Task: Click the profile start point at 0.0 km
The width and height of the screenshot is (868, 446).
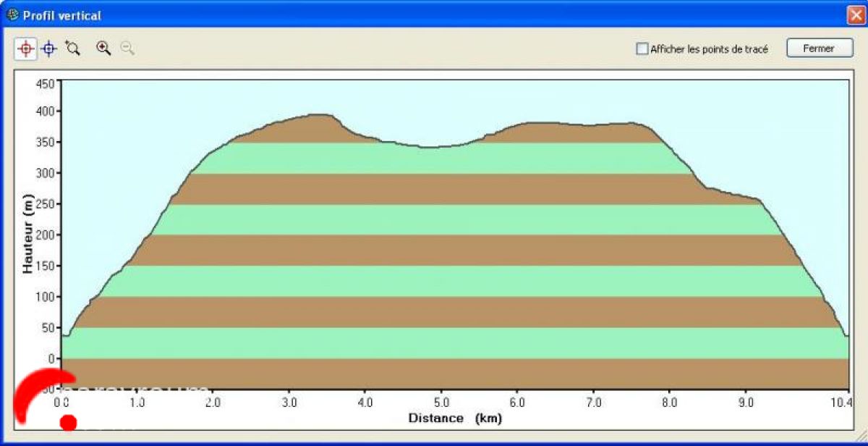Action: tap(64, 335)
